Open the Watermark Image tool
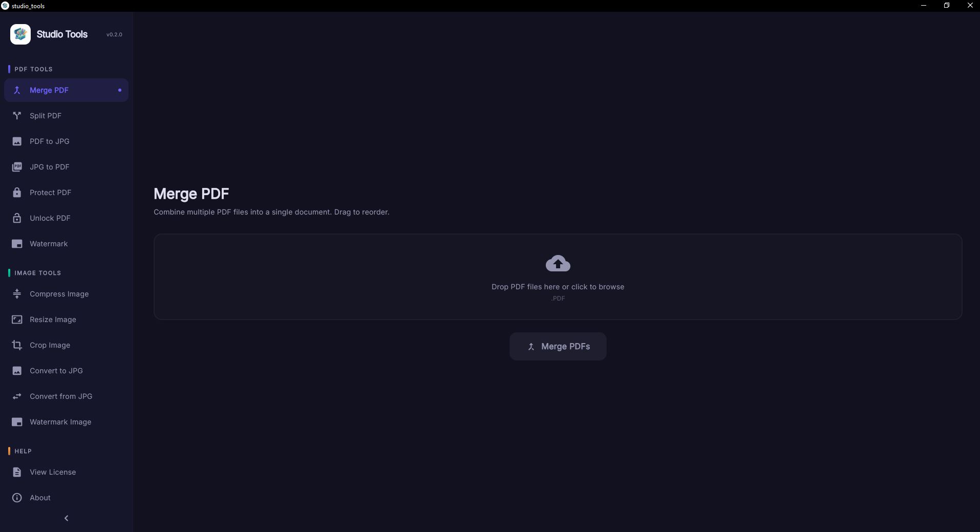The image size is (980, 532). 60,422
